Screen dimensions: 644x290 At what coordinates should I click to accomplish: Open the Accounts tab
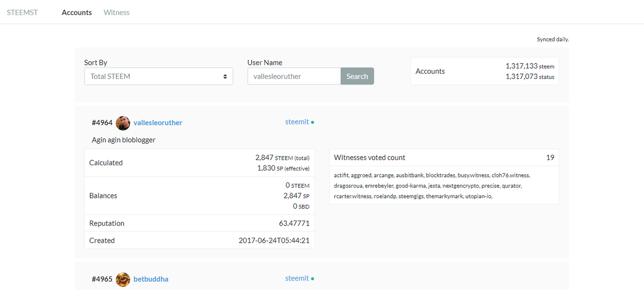(76, 13)
